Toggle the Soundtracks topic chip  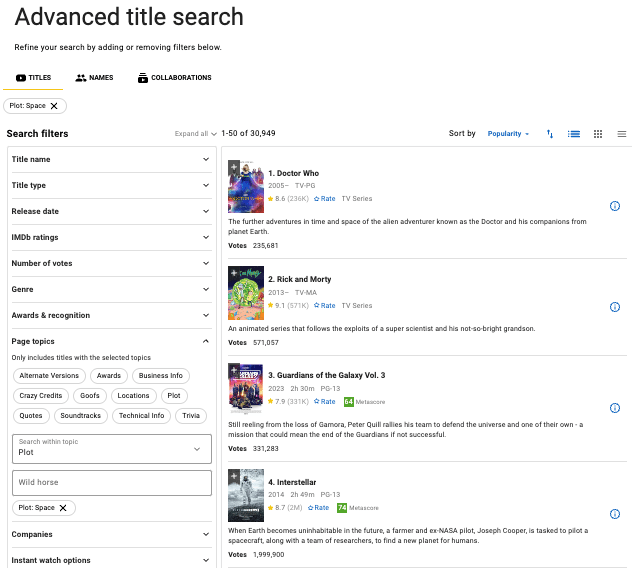click(x=80, y=416)
